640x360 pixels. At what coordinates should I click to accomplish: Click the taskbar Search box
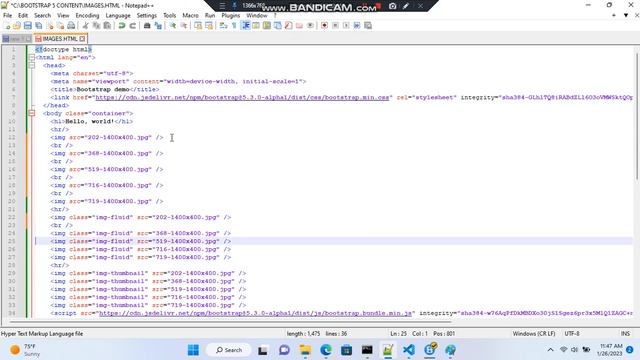pyautogui.click(x=229, y=350)
